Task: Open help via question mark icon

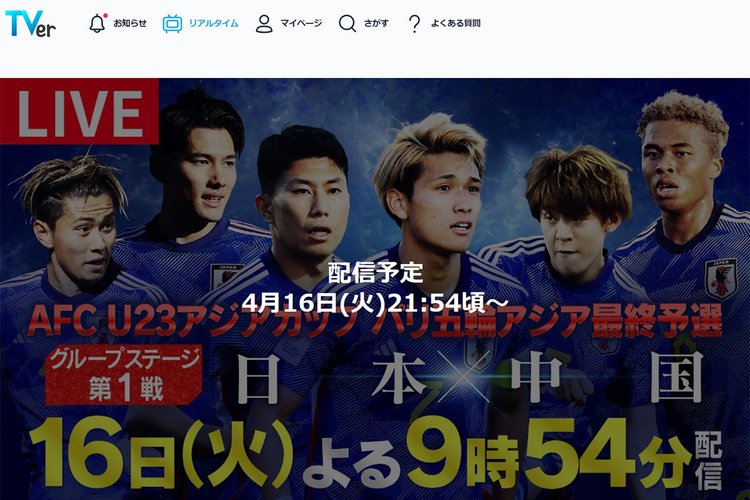Action: point(414,23)
